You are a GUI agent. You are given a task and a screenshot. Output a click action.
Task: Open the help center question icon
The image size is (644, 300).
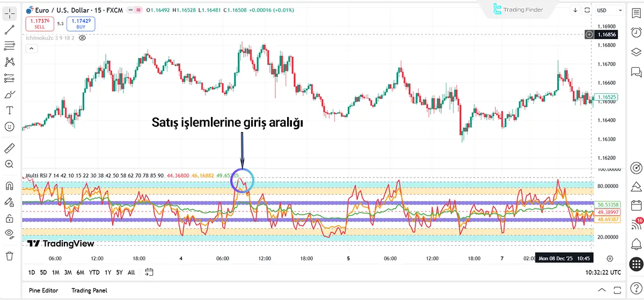(x=636, y=290)
